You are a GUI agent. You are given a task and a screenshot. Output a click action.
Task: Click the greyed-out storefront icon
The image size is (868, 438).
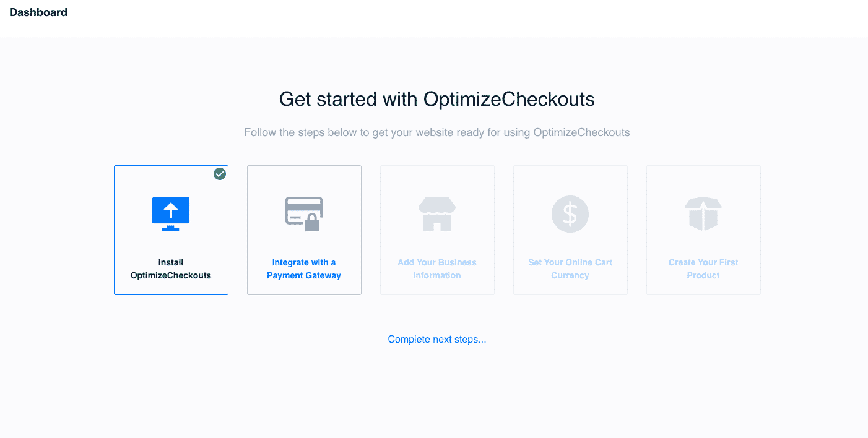click(437, 214)
